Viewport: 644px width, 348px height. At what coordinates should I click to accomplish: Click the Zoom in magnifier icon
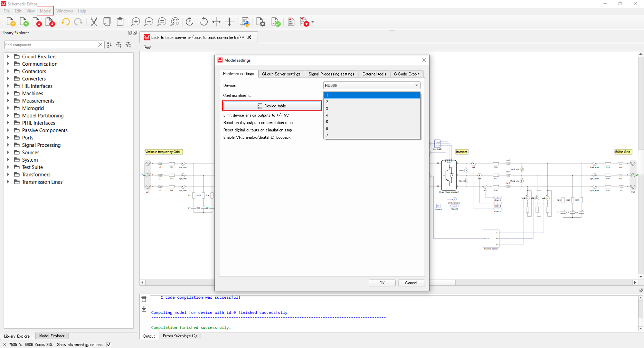tap(136, 22)
